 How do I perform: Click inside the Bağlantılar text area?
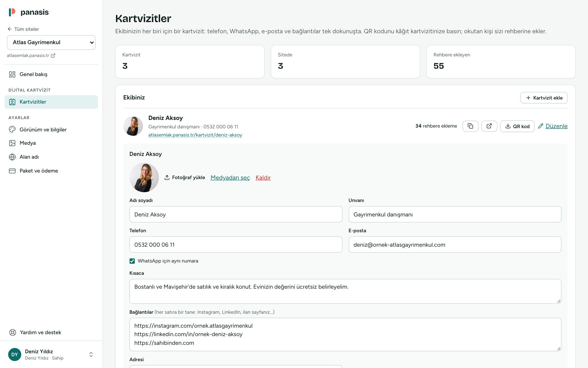click(x=345, y=334)
